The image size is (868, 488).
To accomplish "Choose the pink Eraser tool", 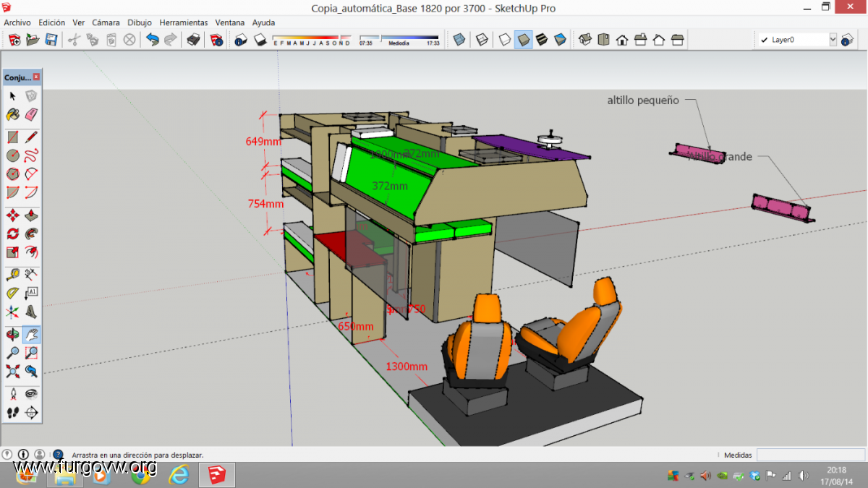I will point(31,114).
